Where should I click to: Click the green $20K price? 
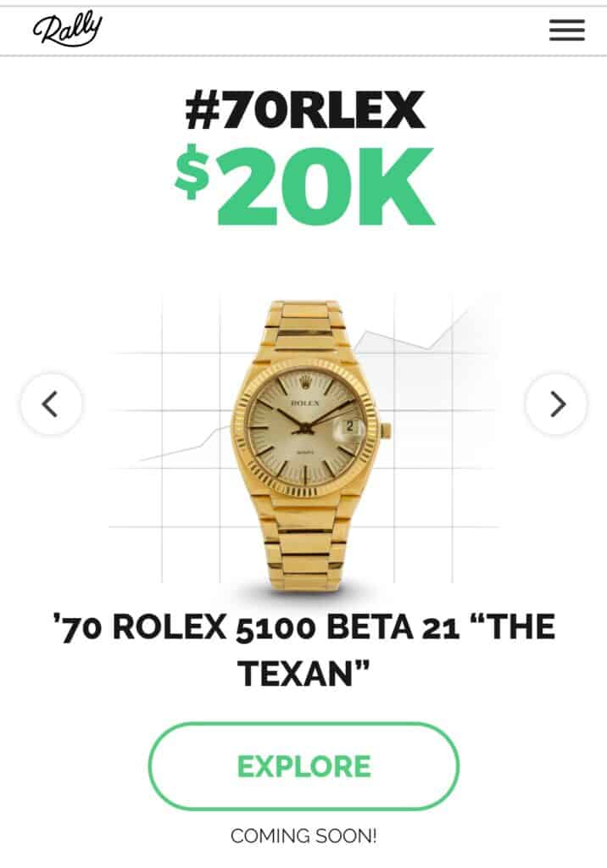tap(304, 186)
